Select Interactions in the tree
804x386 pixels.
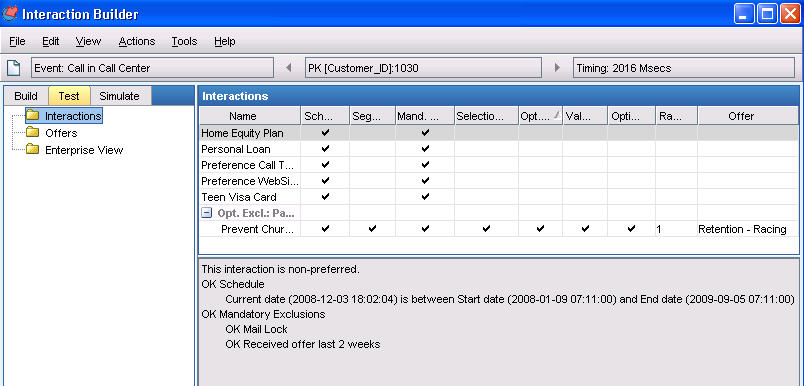click(x=73, y=116)
